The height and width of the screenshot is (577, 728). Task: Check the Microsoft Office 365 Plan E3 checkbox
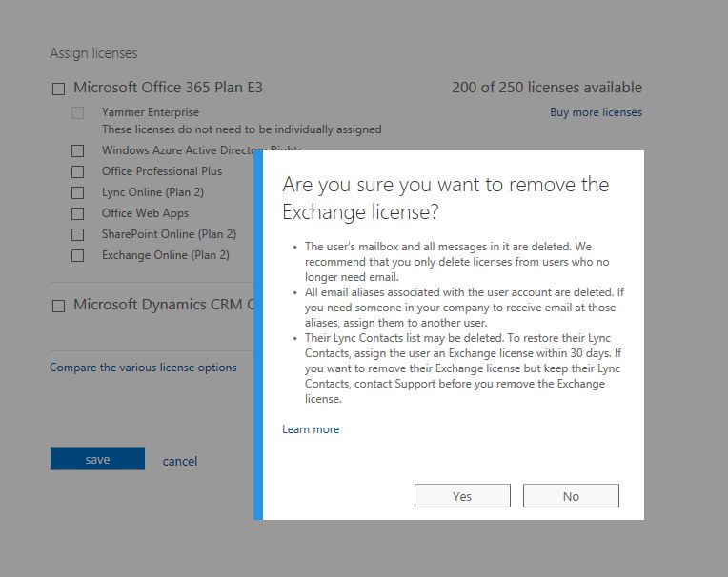pyautogui.click(x=59, y=89)
